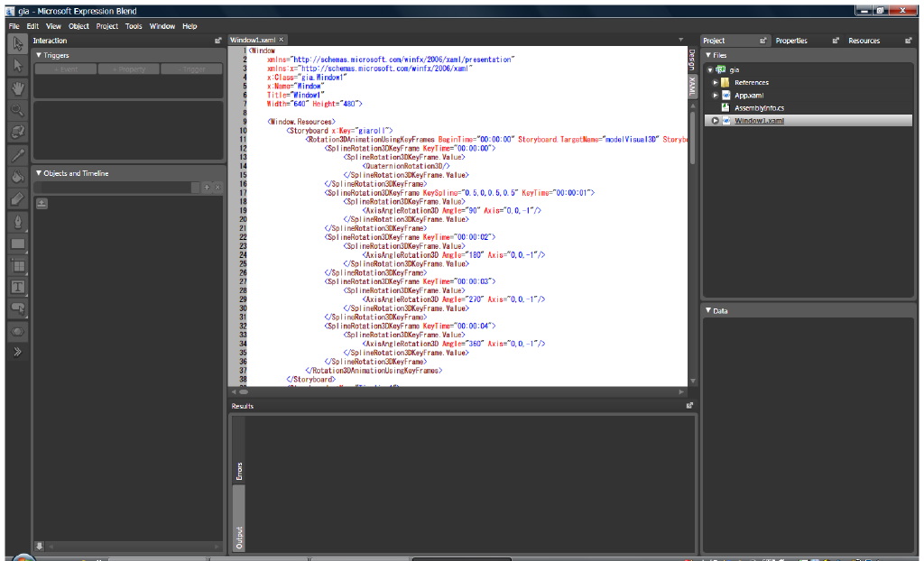Show the Errors tab in Results
This screenshot has height=561, width=924.
[x=239, y=471]
